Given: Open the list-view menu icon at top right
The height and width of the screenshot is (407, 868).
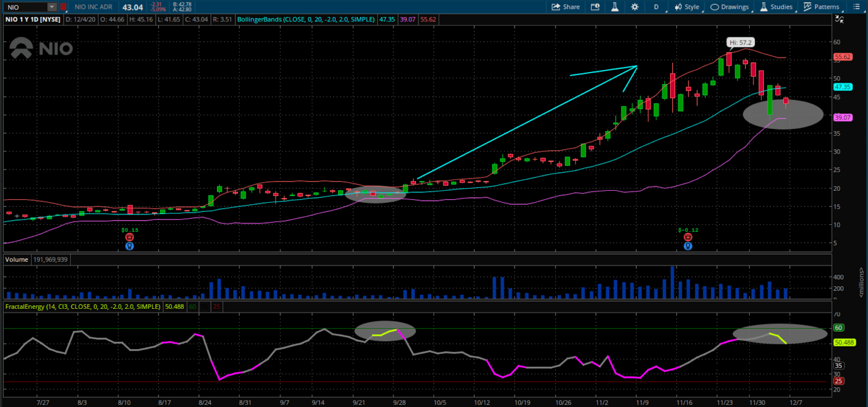Looking at the screenshot, I should (x=857, y=7).
